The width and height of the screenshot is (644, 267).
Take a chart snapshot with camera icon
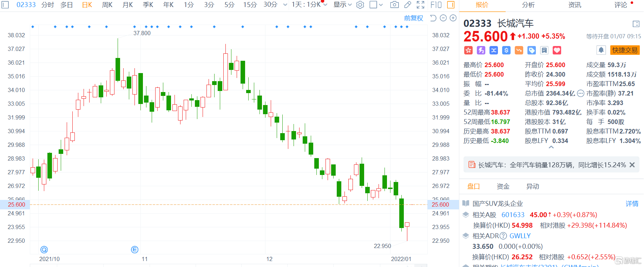coord(394,5)
